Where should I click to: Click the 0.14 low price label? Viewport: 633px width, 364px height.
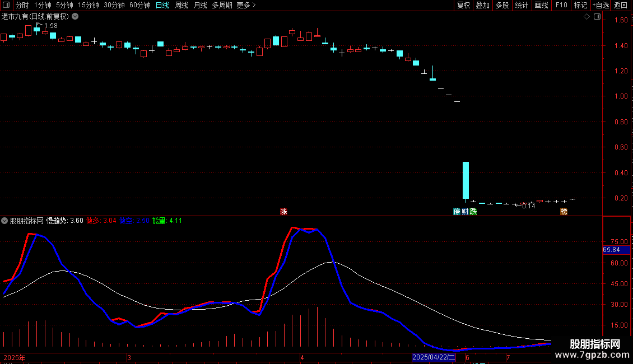click(528, 206)
